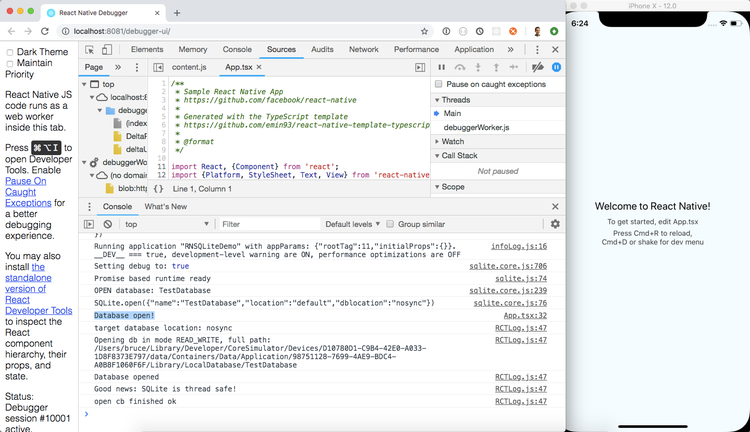Screen dimensions: 750x432
Task: Collapse the debuggerWorker tree node
Action: [84, 163]
